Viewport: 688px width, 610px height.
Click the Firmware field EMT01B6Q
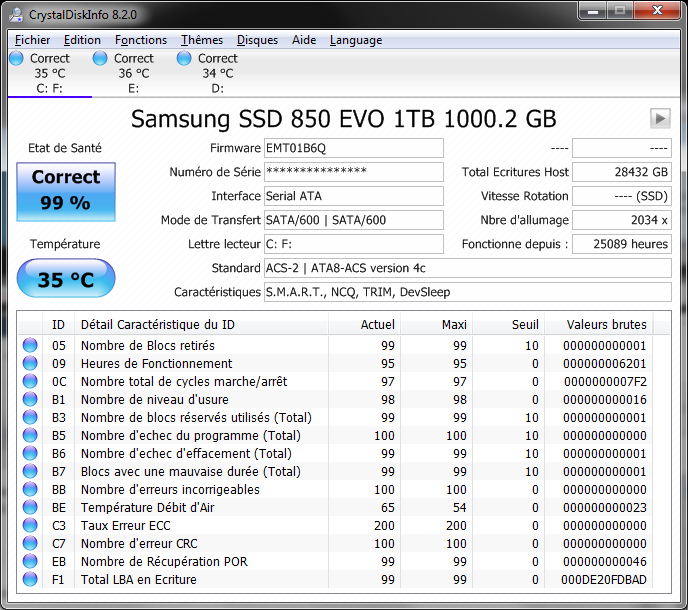click(354, 148)
